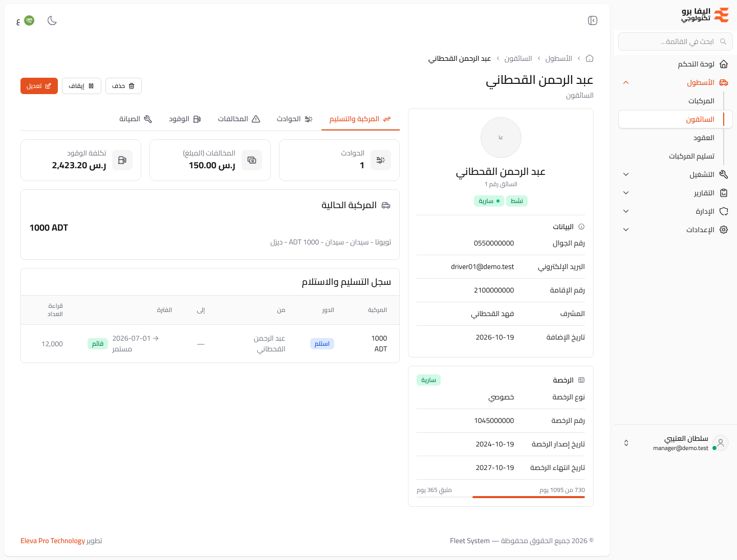Click the accidents card icon
The height and width of the screenshot is (560, 737).
pyautogui.click(x=381, y=160)
